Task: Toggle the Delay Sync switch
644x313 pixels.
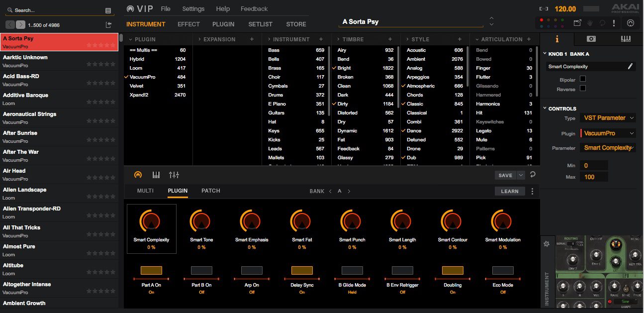Action: [302, 270]
